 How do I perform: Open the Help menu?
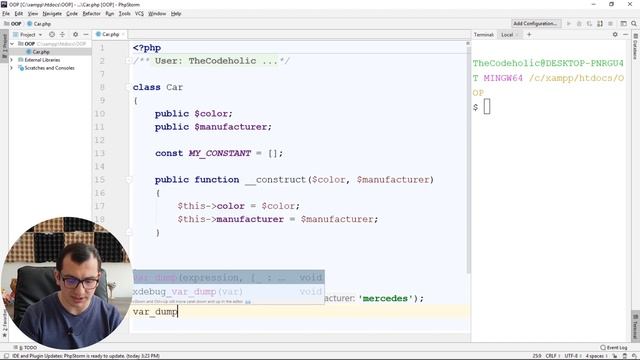click(x=176, y=13)
